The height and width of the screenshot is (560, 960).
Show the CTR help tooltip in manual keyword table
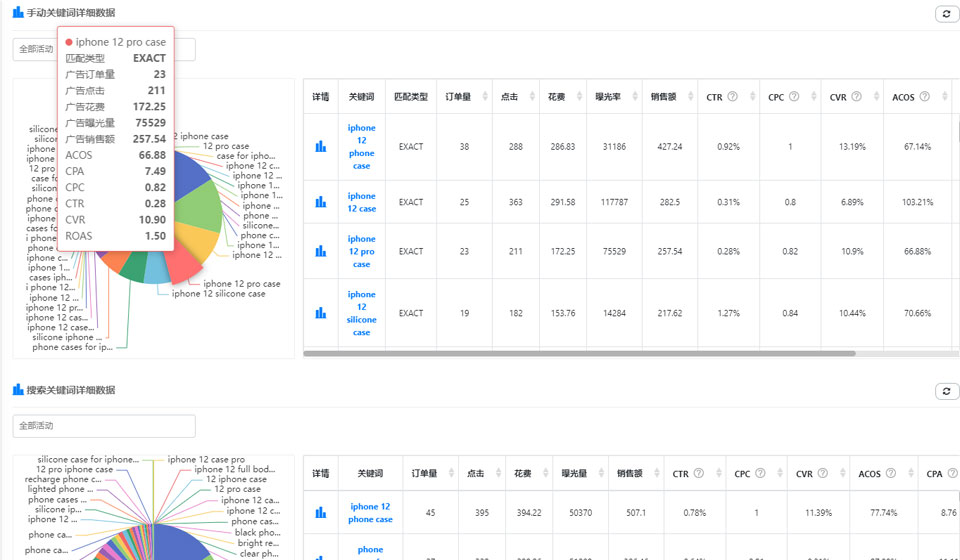click(x=732, y=96)
